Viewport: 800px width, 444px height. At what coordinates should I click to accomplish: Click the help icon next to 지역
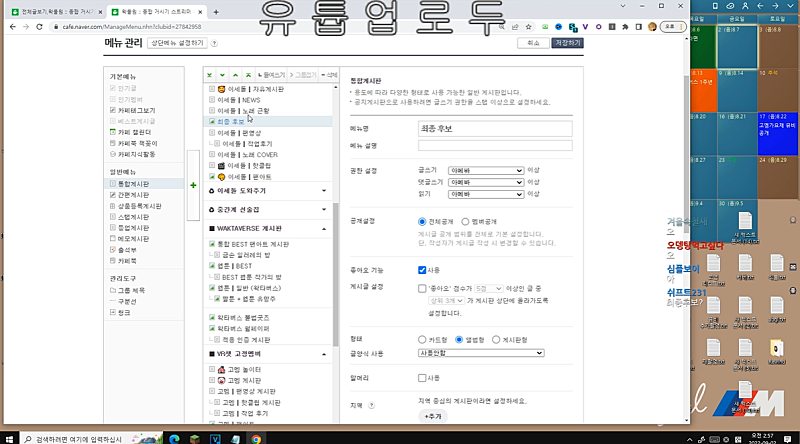(372, 405)
